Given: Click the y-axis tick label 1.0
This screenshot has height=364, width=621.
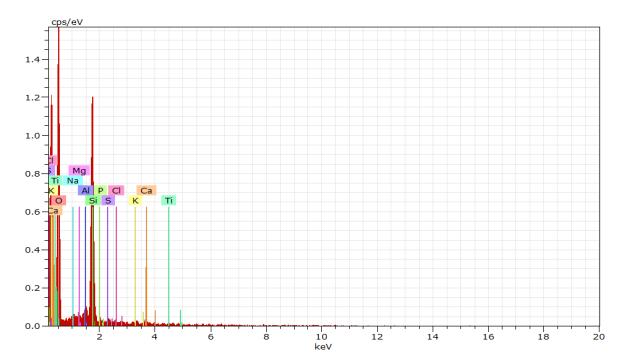Looking at the screenshot, I should [32, 136].
